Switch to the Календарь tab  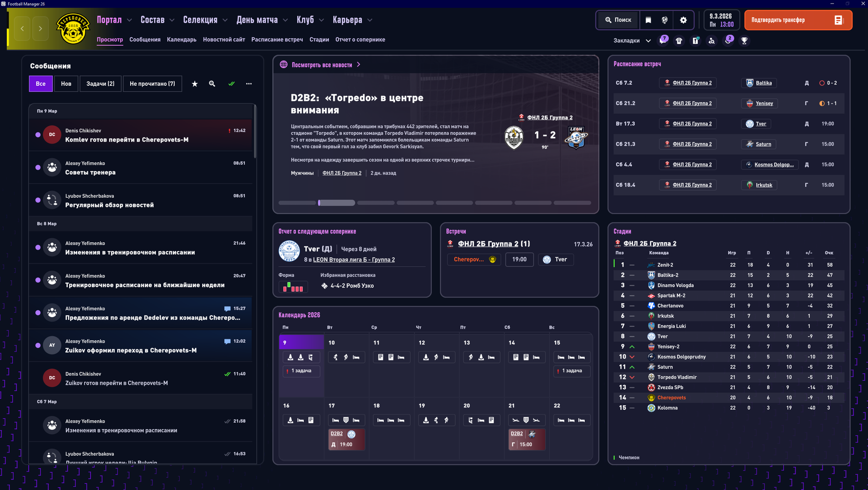click(x=182, y=39)
